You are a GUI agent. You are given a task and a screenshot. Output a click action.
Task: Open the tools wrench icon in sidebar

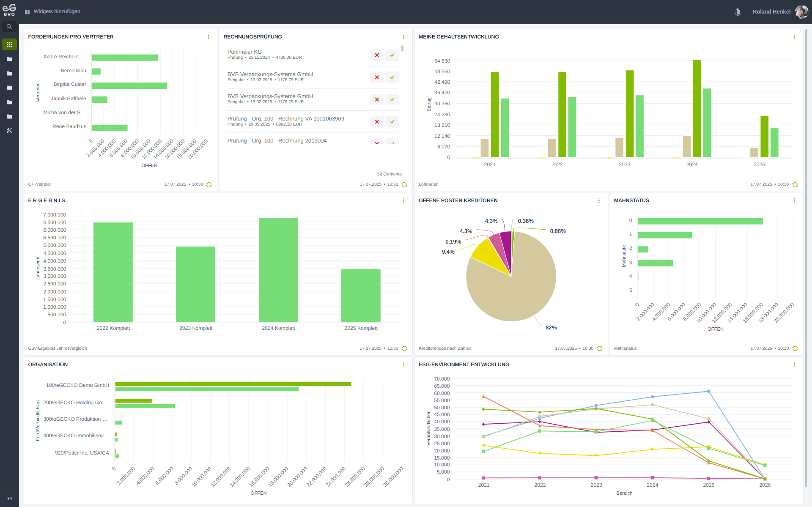coord(9,131)
